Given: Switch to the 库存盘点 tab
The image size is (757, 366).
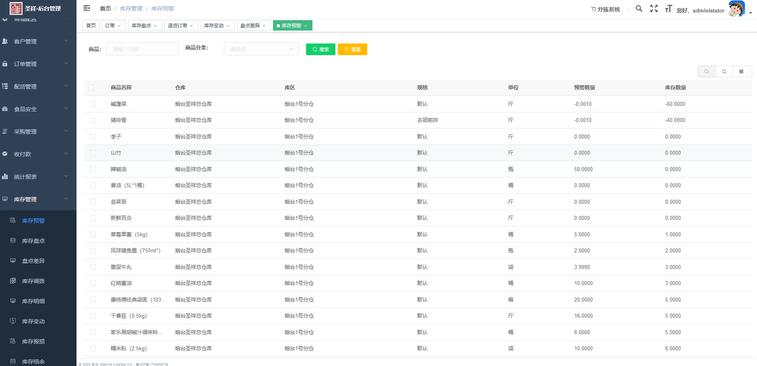Looking at the screenshot, I should 144,26.
